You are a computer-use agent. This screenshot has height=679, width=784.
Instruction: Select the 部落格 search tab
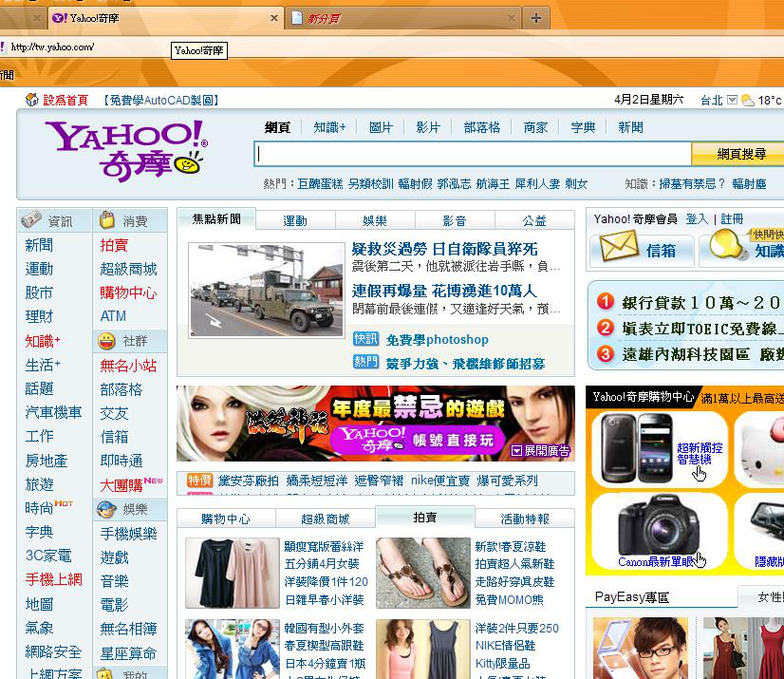click(x=482, y=127)
